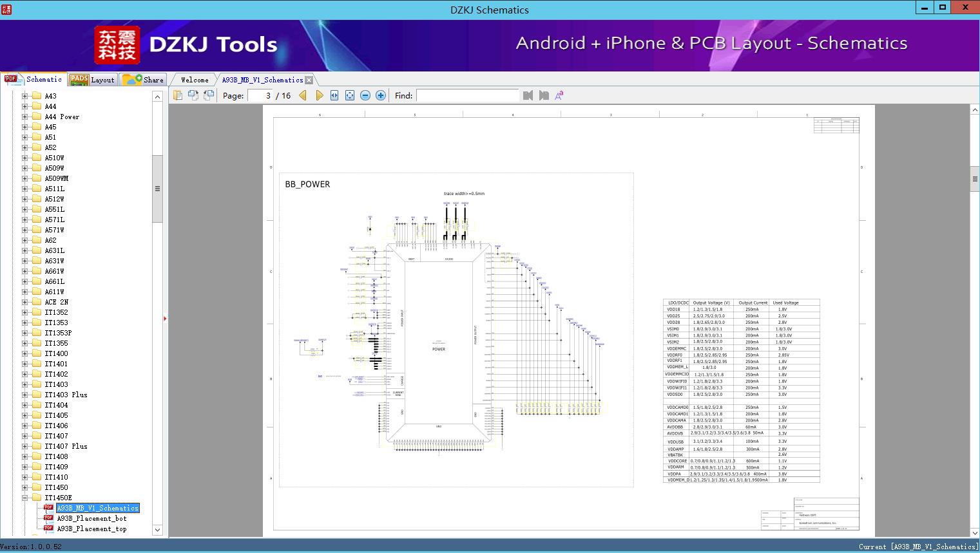Go to the next page arrow
The width and height of the screenshot is (980, 553).
click(x=319, y=95)
